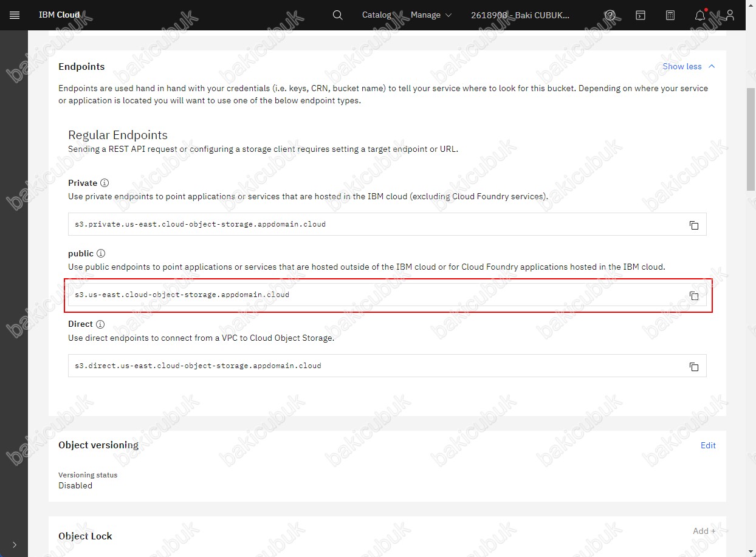Image resolution: width=756 pixels, height=557 pixels.
Task: Click the Versioning status Disabled value
Action: (75, 485)
